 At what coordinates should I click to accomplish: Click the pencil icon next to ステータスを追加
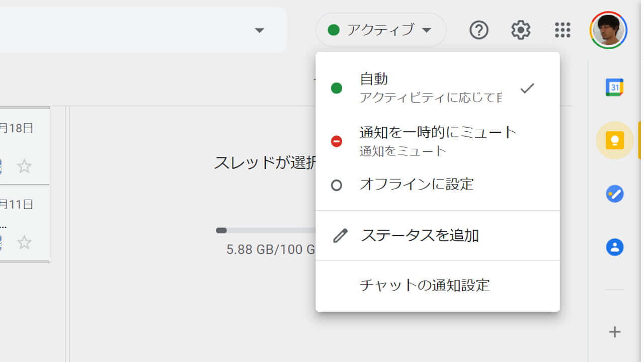click(x=340, y=235)
